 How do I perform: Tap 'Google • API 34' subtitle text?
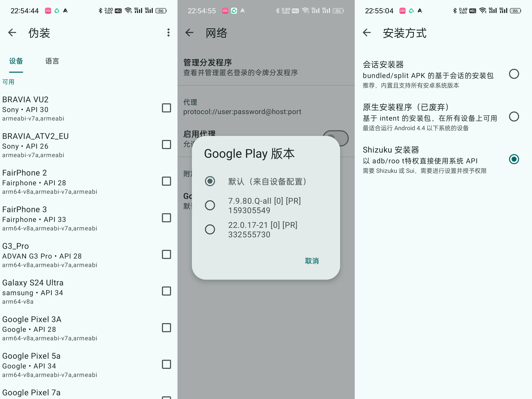[x=29, y=366]
